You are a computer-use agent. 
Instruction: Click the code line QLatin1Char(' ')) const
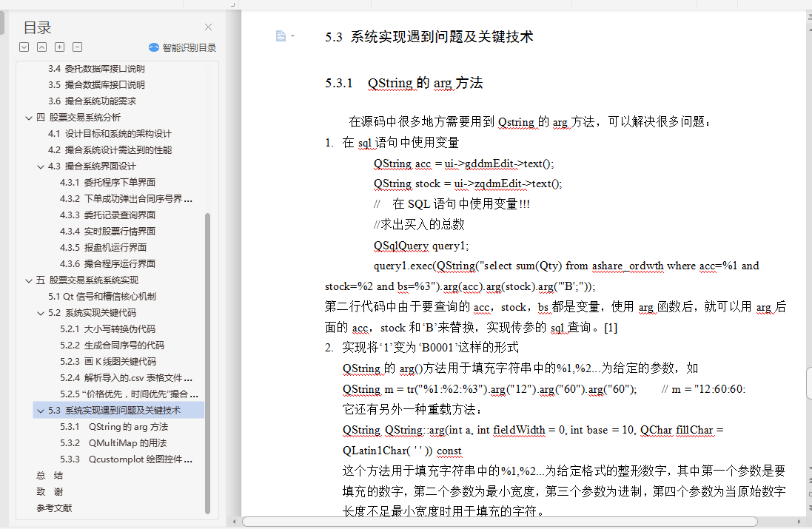pos(402,451)
